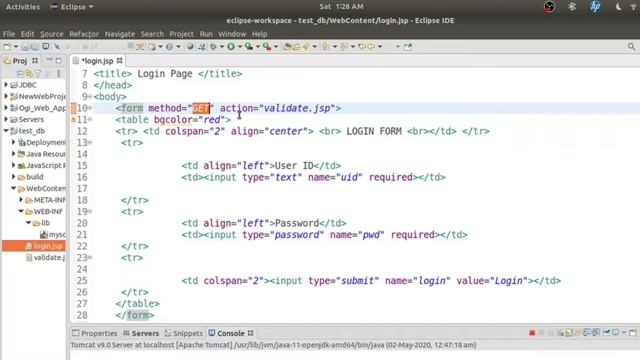Click the clock showing Sat 1:28 AM
The width and height of the screenshot is (640, 360).
point(341,7)
